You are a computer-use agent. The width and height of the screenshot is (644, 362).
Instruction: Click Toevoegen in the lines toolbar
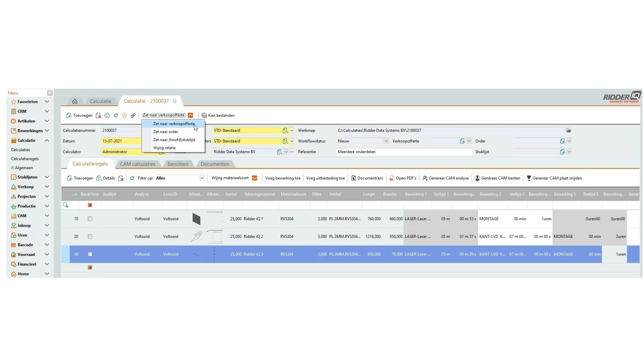pos(80,178)
